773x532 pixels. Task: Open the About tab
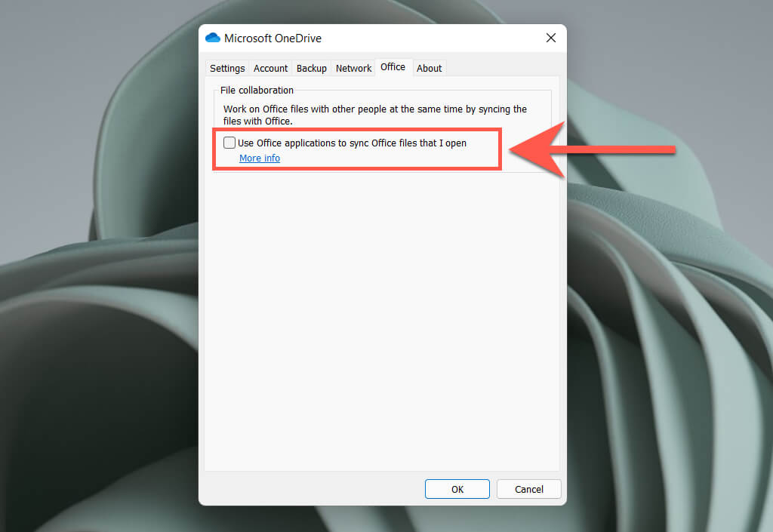tap(429, 68)
